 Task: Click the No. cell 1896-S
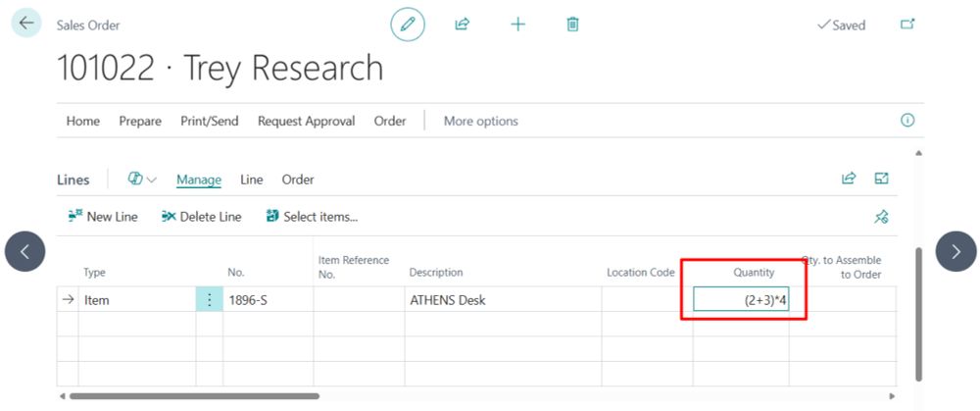(x=269, y=300)
